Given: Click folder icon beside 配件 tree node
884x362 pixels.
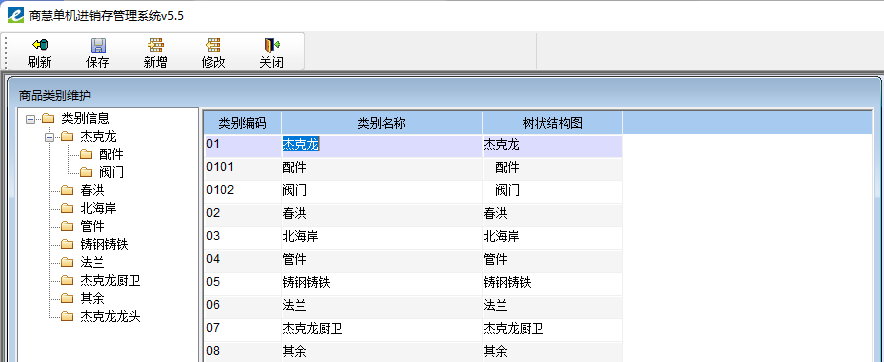Looking at the screenshot, I should 86,154.
